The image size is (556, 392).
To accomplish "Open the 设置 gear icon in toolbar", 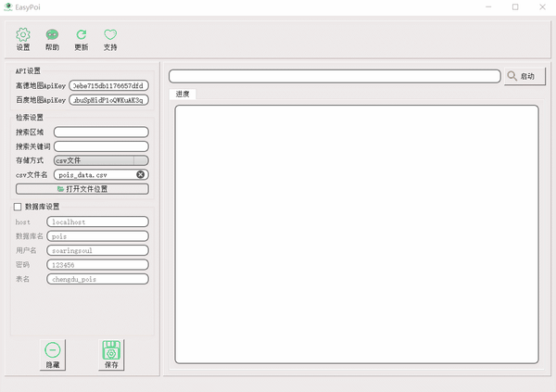I will coord(23,39).
